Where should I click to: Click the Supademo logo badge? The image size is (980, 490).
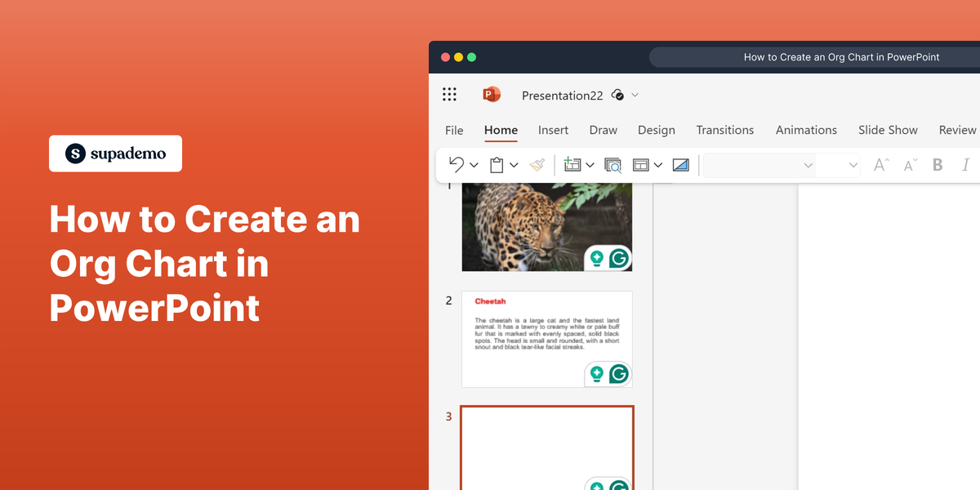(115, 154)
